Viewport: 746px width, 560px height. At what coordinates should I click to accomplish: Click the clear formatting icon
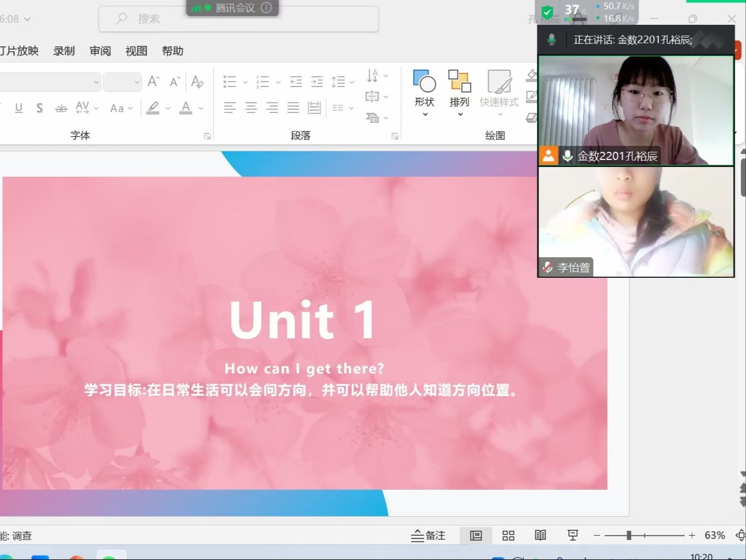(x=197, y=82)
